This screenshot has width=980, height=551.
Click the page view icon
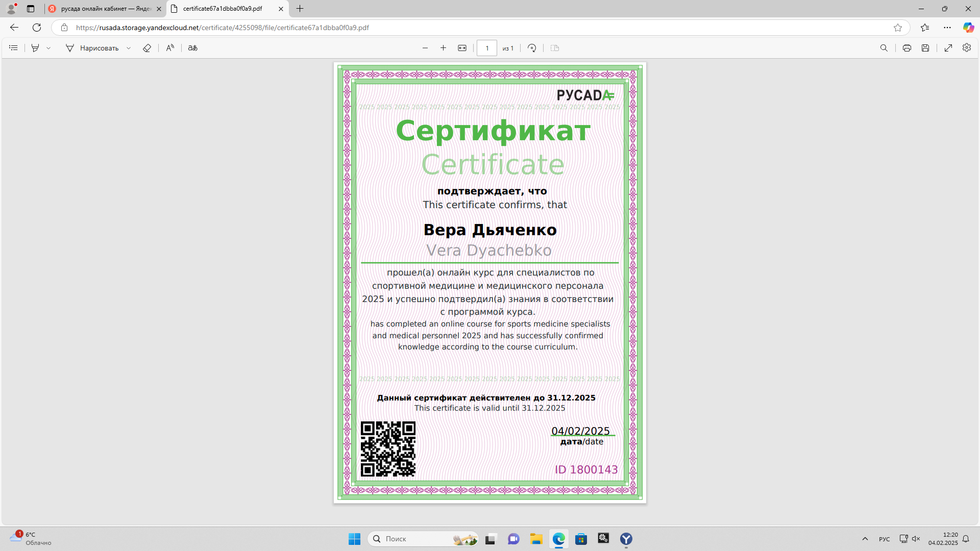[x=555, y=48]
